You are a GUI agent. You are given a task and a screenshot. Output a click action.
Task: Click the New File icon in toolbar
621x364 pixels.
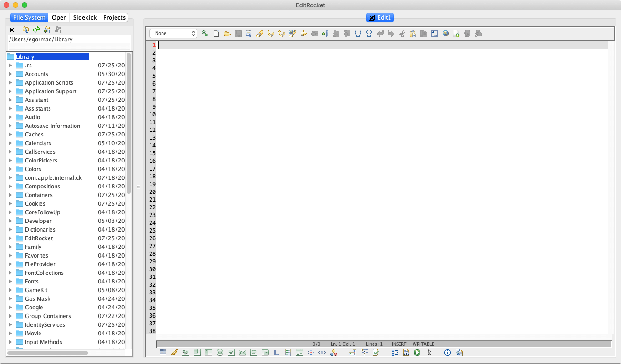coord(217,34)
